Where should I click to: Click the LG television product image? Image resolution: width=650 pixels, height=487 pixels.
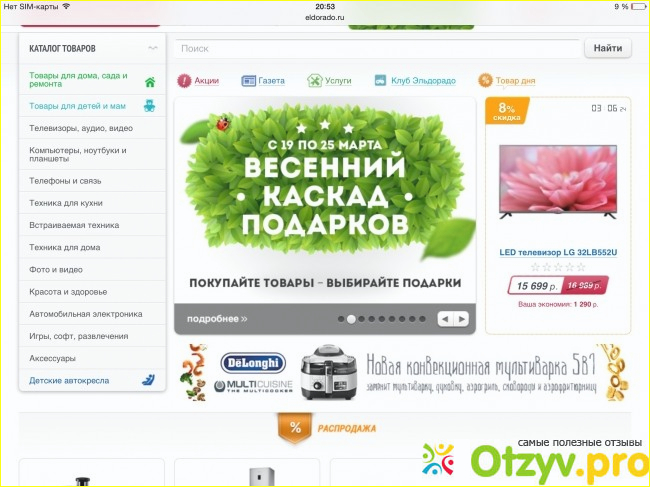558,181
